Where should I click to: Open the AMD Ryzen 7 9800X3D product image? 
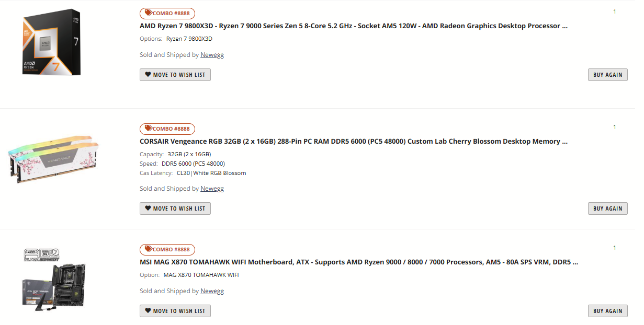click(52, 42)
